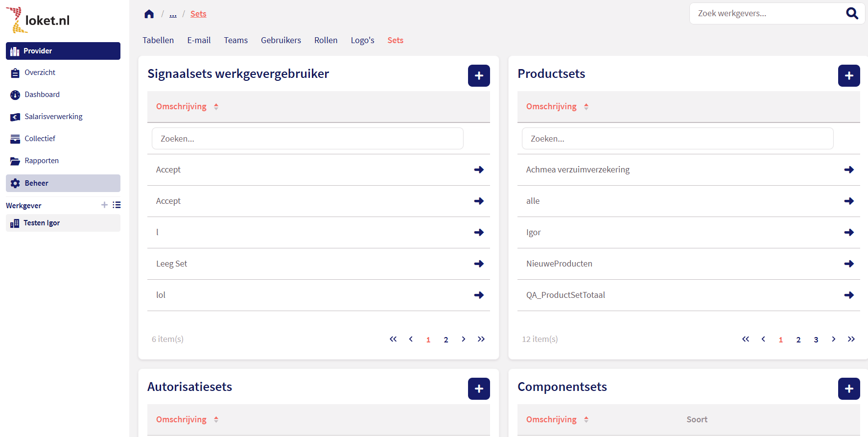Image resolution: width=868 pixels, height=437 pixels.
Task: Select Testen Igor employer
Action: pyautogui.click(x=42, y=223)
